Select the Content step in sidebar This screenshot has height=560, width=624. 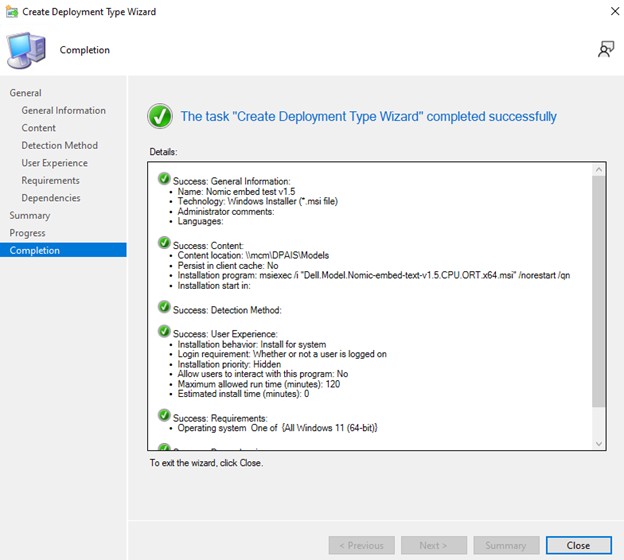click(39, 128)
